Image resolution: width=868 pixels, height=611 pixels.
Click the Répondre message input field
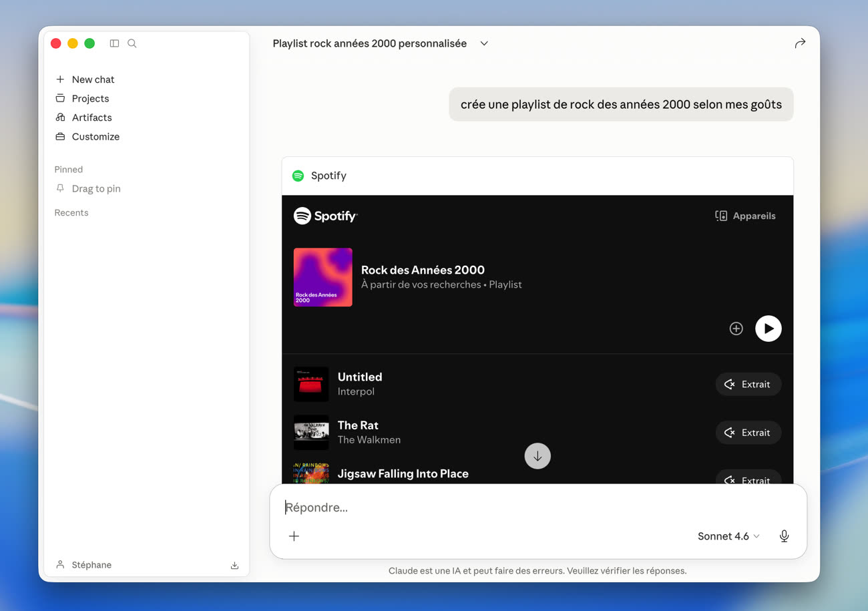(x=534, y=507)
